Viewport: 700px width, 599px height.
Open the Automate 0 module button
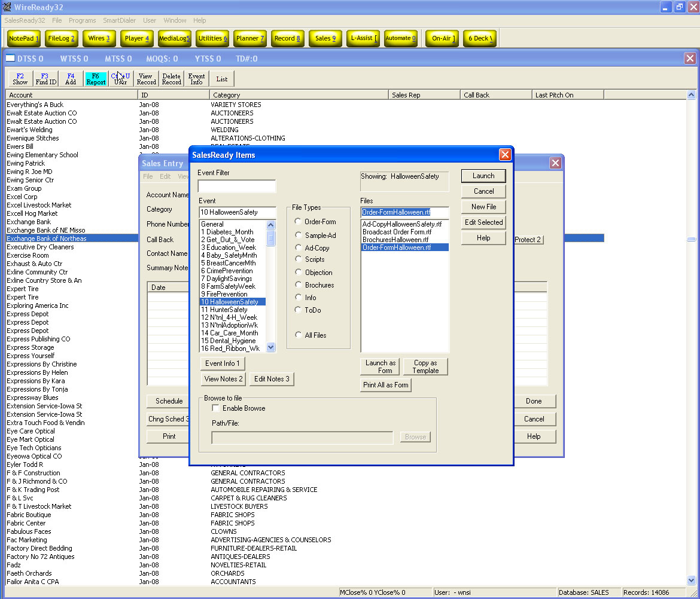click(400, 38)
